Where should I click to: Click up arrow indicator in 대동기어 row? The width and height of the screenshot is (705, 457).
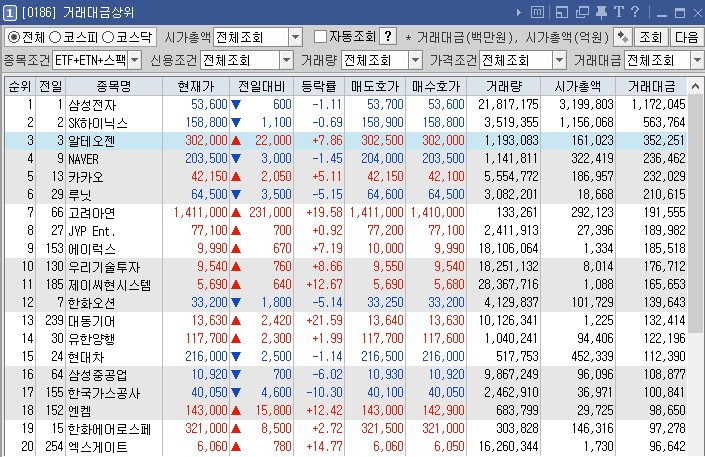point(236,321)
